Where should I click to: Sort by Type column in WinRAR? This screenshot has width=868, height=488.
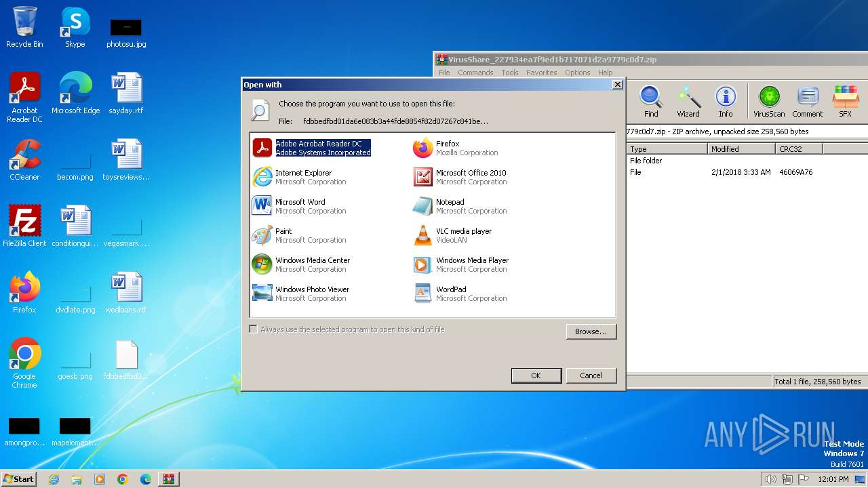click(x=667, y=148)
